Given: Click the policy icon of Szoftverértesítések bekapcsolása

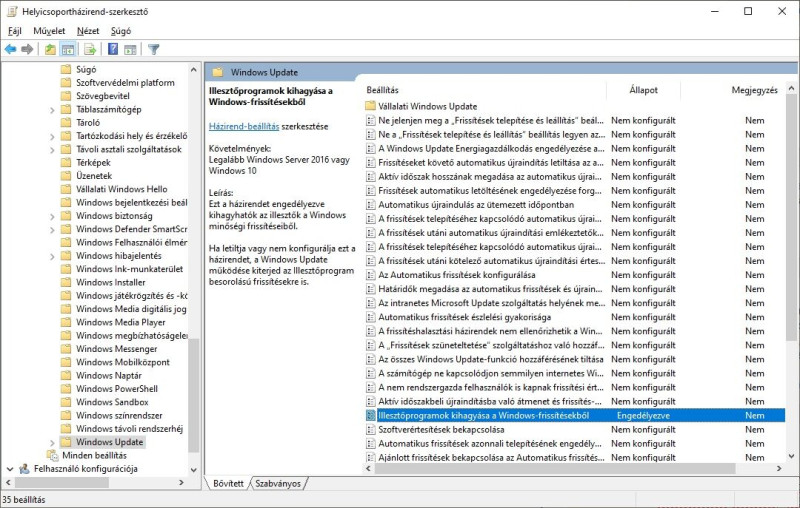Looking at the screenshot, I should (370, 429).
